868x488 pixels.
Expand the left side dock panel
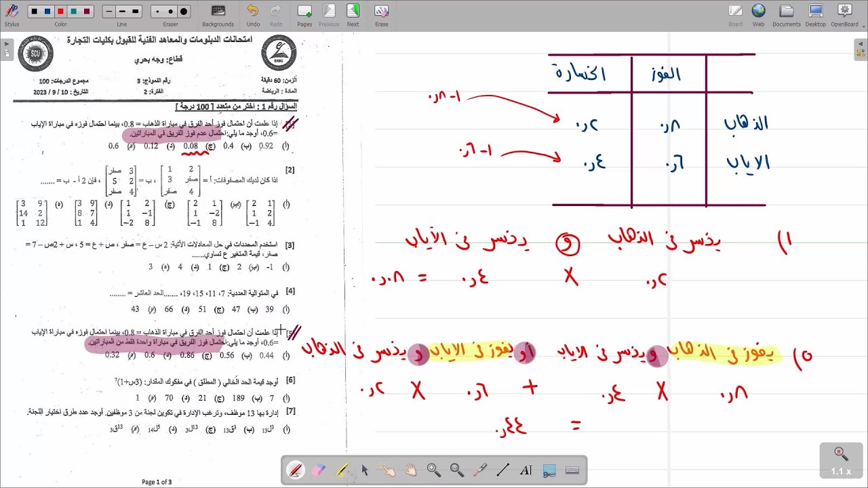7,49
